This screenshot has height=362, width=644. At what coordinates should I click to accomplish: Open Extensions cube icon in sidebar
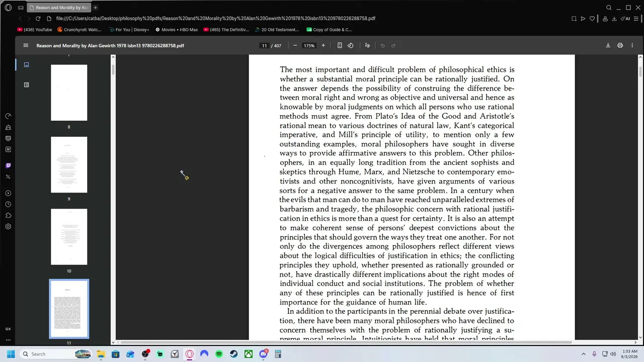click(x=8, y=215)
